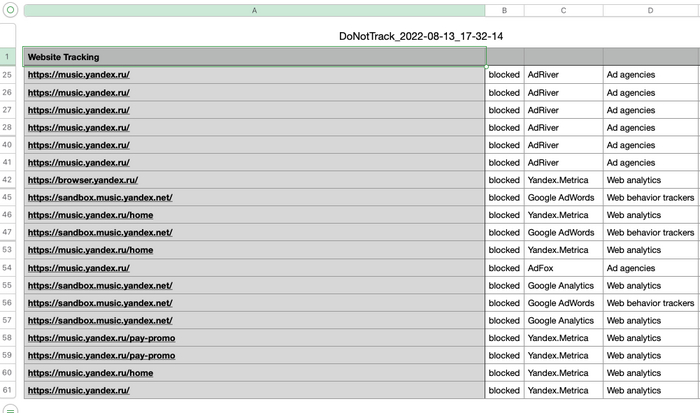Open sandbox.music.yandex.net link in row 47
Image resolution: width=700 pixels, height=413 pixels.
100,232
